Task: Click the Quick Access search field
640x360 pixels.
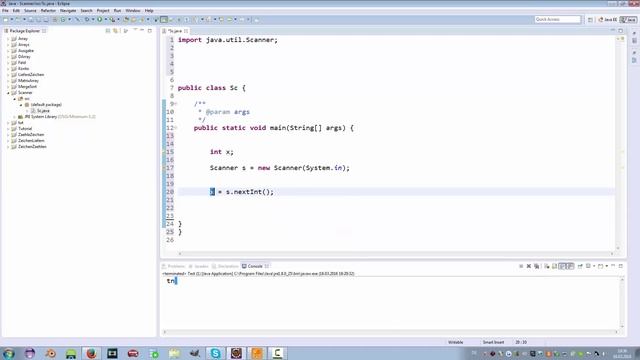Action: [558, 19]
